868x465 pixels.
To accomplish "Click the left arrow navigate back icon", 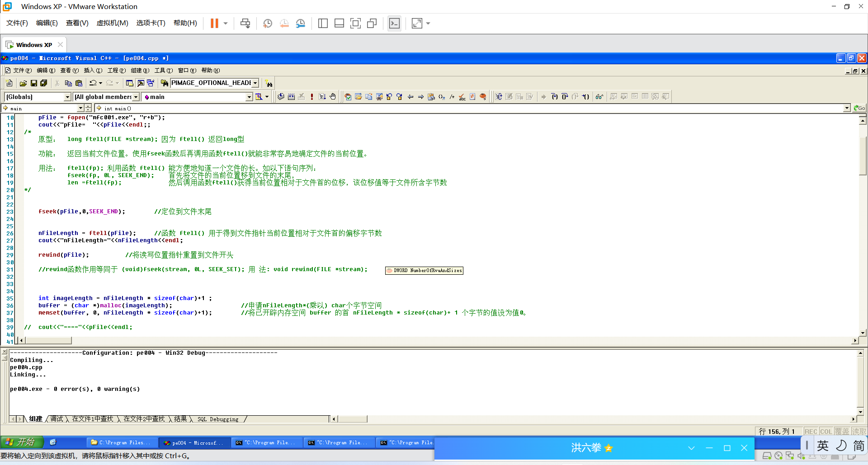I will pos(410,97).
